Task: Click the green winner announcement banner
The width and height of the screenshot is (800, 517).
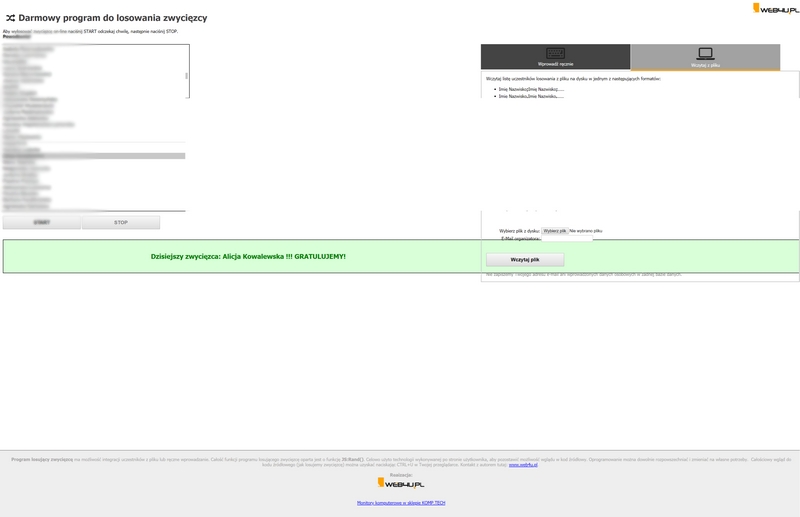Action: [x=248, y=257]
